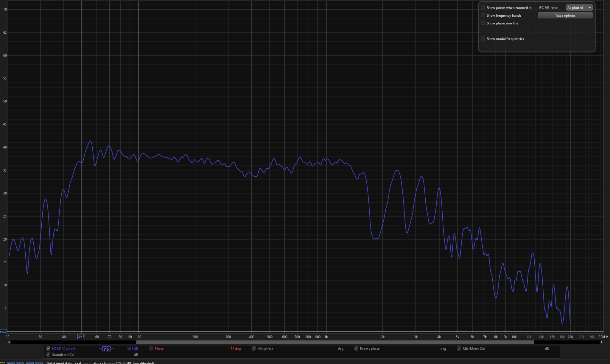Image resolution: width=610 pixels, height=364 pixels.
Task: Check Show modal frequencies option
Action: [x=483, y=39]
